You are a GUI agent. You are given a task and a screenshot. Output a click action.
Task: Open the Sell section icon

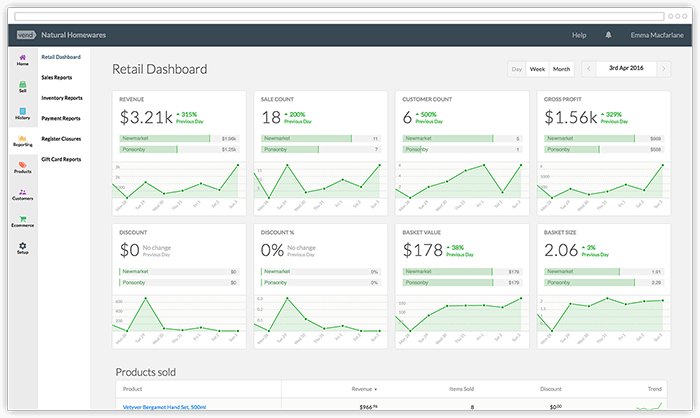(22, 87)
